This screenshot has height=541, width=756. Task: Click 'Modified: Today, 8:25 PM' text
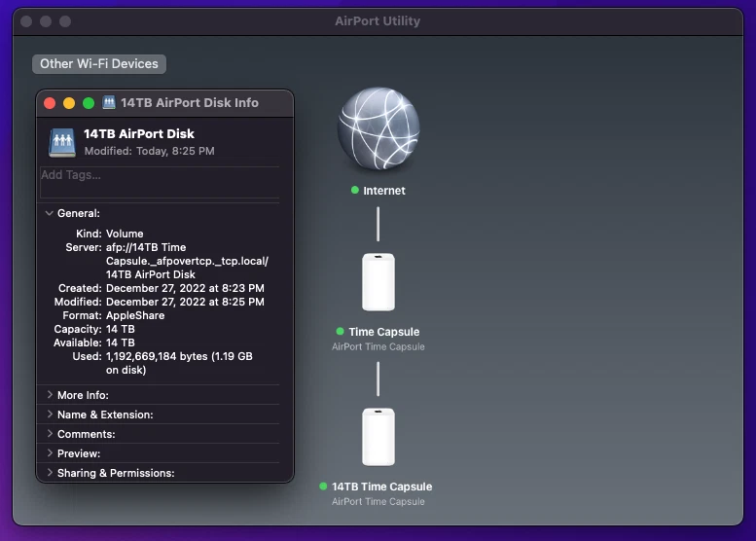[x=150, y=151]
